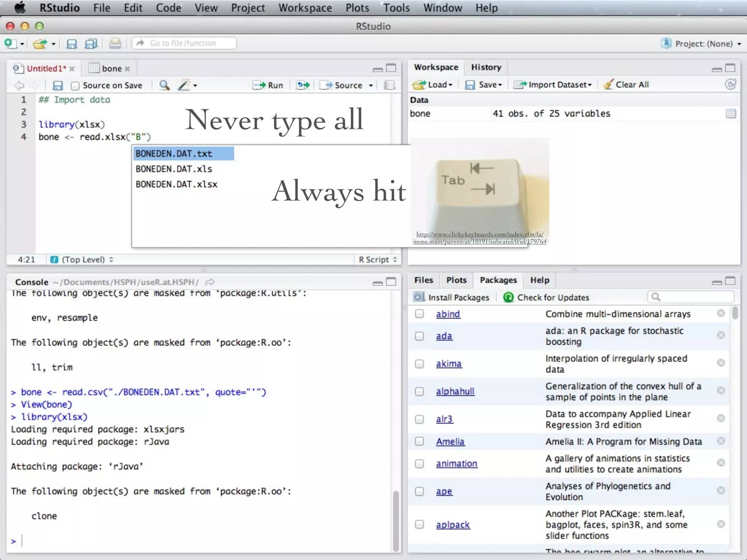The image size is (747, 560).
Task: Open the Source button dropdown arrow
Action: click(x=371, y=85)
